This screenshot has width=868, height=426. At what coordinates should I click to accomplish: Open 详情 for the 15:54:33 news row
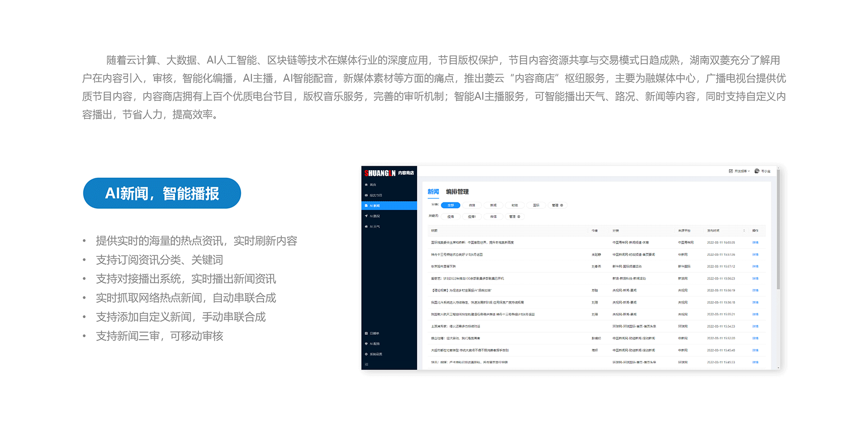755,326
